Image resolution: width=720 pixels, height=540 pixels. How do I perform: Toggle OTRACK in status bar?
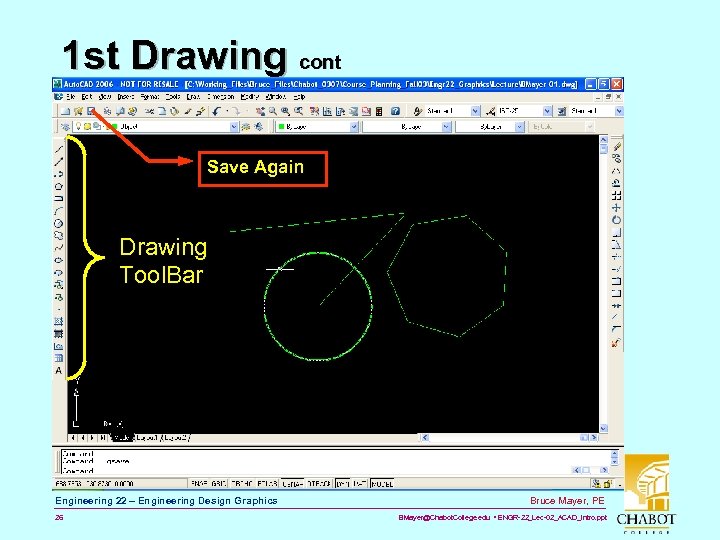click(x=319, y=484)
